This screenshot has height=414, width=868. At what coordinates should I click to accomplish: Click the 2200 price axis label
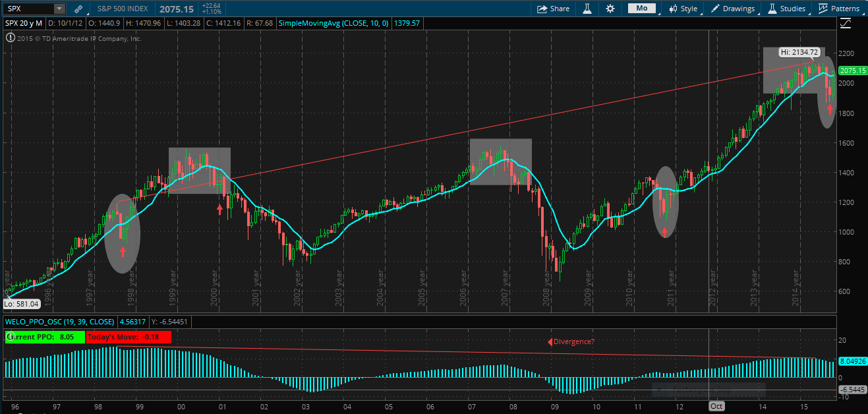click(848, 53)
